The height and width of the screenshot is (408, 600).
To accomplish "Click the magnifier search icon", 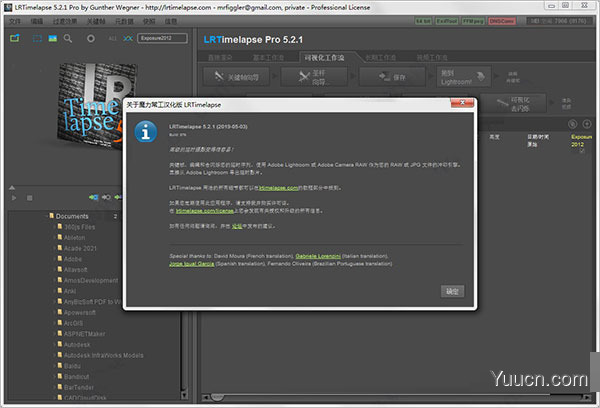I will (x=68, y=38).
